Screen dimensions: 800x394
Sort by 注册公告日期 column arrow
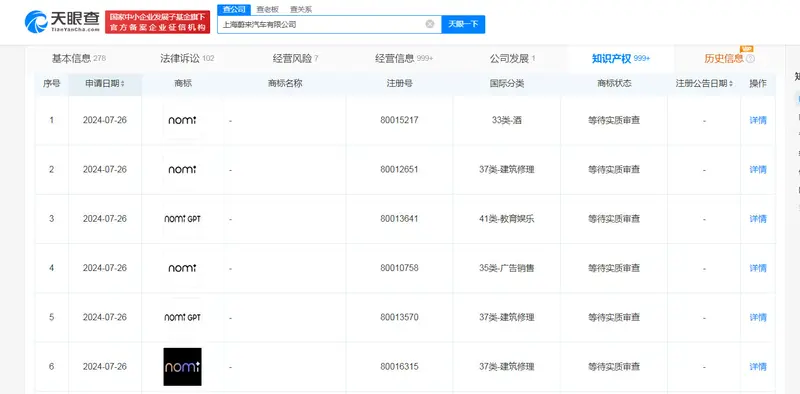coord(731,84)
